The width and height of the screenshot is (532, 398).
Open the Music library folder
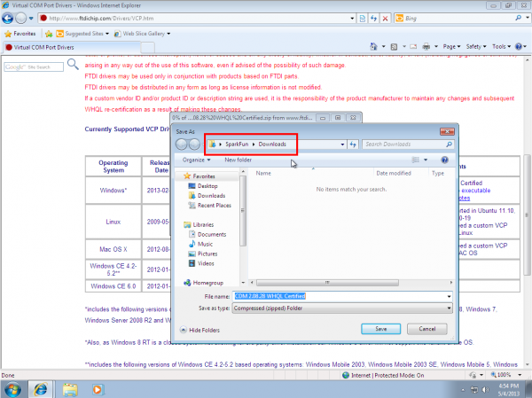pos(205,244)
